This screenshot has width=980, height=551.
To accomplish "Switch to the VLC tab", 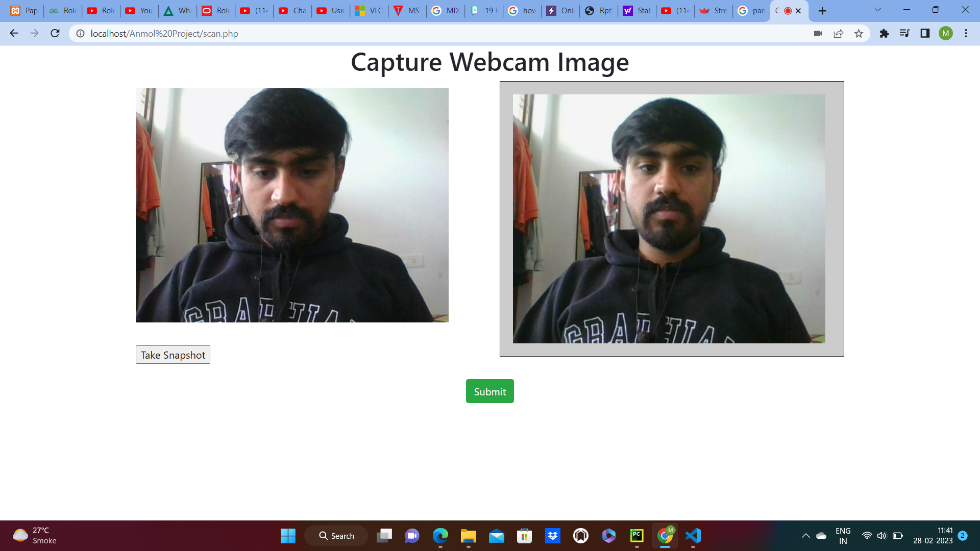I will [x=369, y=10].
